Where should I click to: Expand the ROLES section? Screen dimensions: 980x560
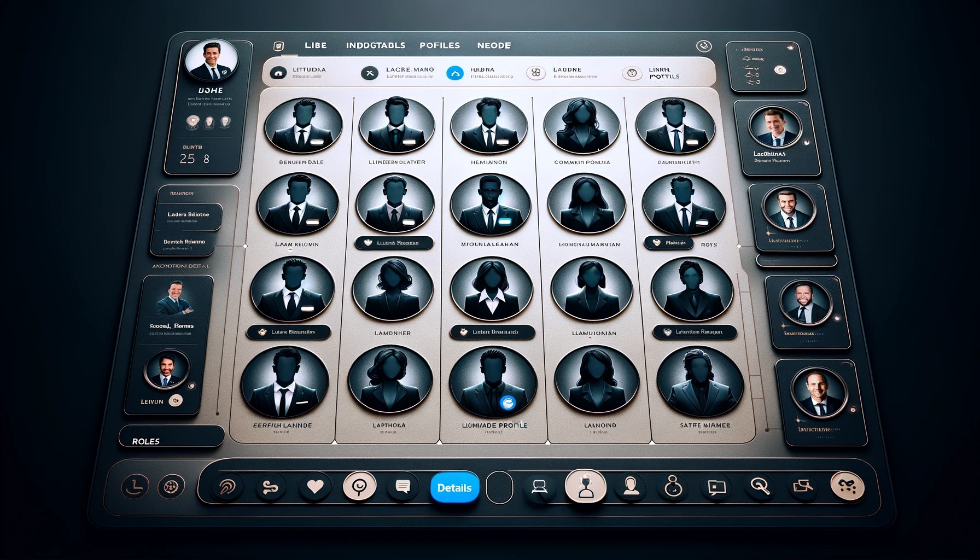point(171,440)
